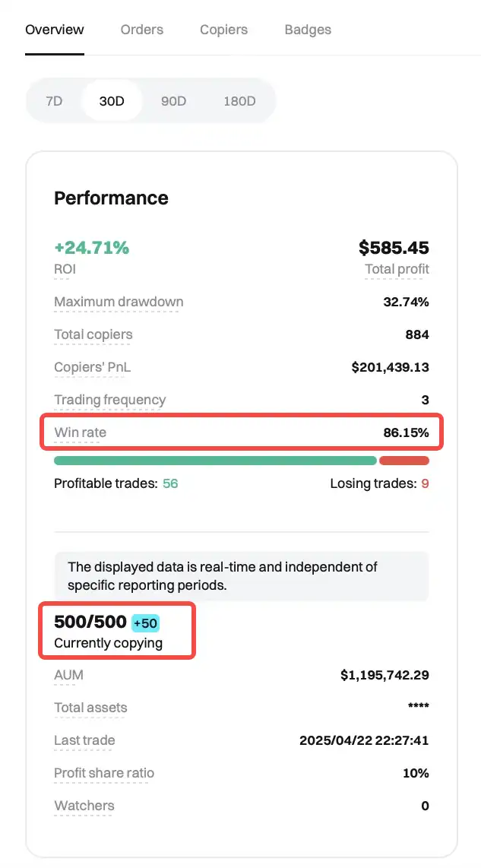This screenshot has height=868, width=481.
Task: Open the Orders tab
Action: [142, 30]
